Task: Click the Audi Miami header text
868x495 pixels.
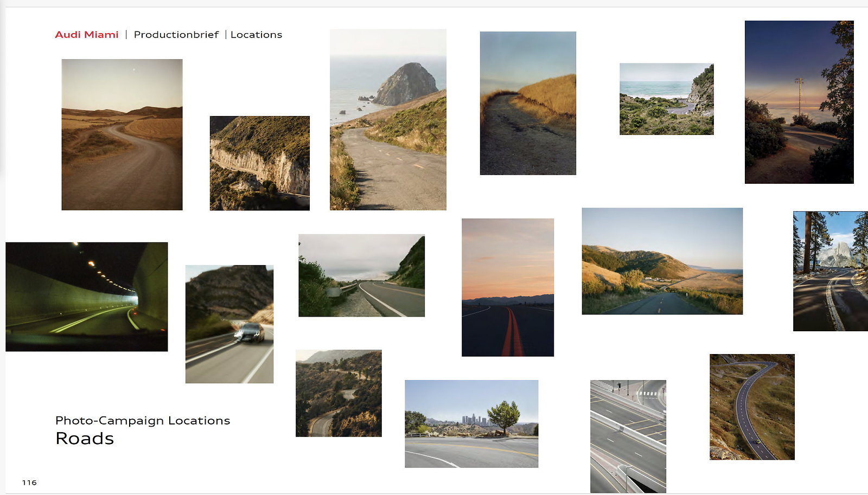Action: click(87, 35)
